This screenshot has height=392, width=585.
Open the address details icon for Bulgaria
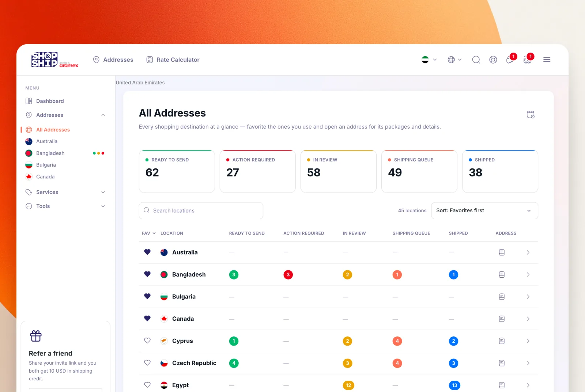coord(502,297)
